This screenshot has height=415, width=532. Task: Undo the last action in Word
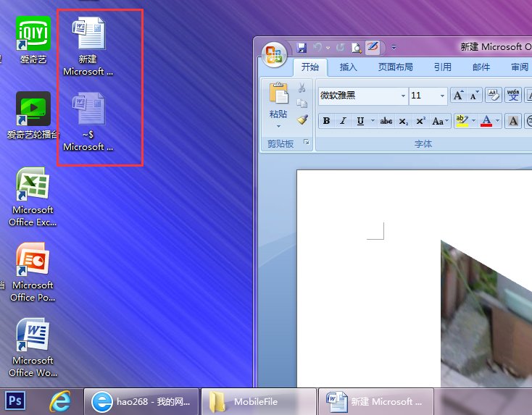[317, 48]
